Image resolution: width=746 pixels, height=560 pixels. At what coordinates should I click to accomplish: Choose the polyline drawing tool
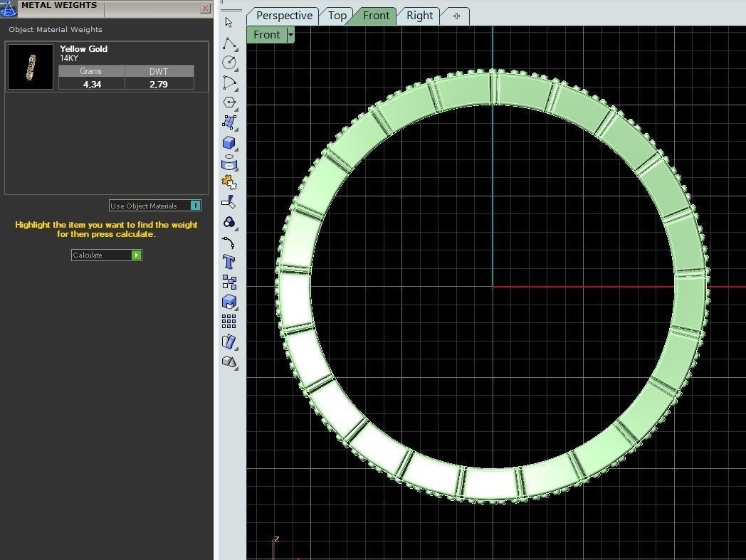[229, 43]
